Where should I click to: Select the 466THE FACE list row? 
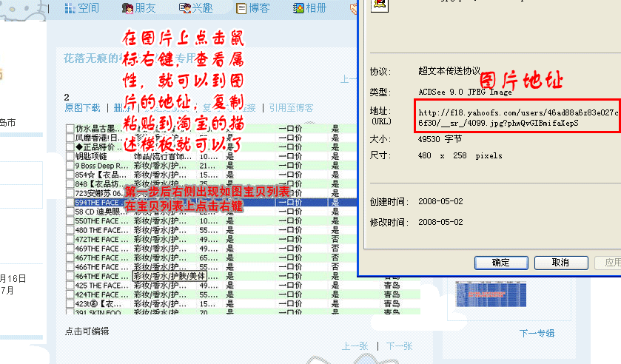click(x=212, y=267)
